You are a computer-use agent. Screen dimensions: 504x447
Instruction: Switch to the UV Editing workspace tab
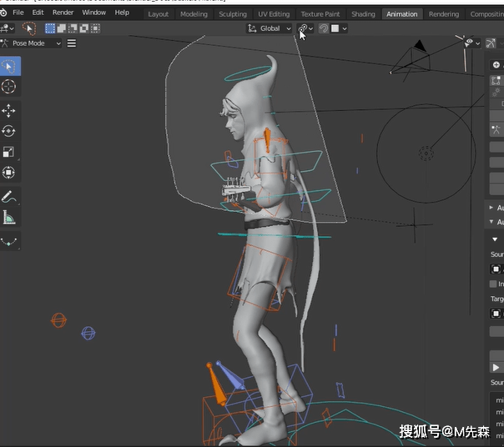pyautogui.click(x=274, y=14)
